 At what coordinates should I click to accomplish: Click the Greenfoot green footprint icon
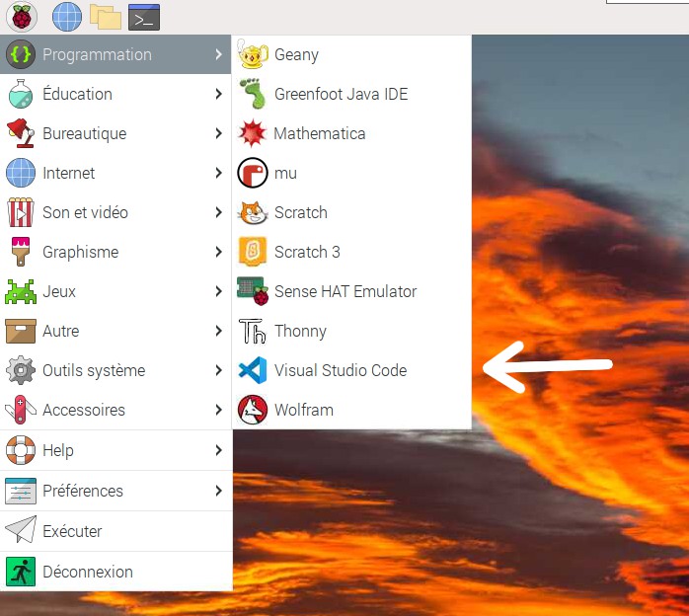[253, 94]
